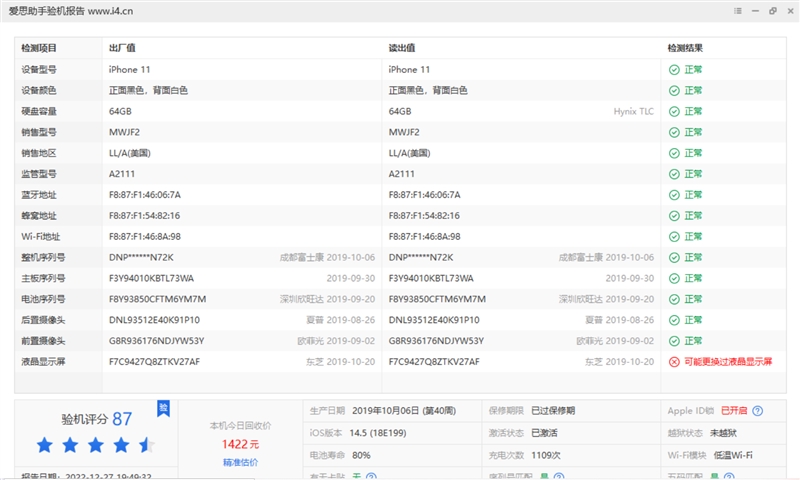Screen dimensions: 800x480
Task: Minimize the 爱思助手验机报告 window
Action: coord(754,11)
